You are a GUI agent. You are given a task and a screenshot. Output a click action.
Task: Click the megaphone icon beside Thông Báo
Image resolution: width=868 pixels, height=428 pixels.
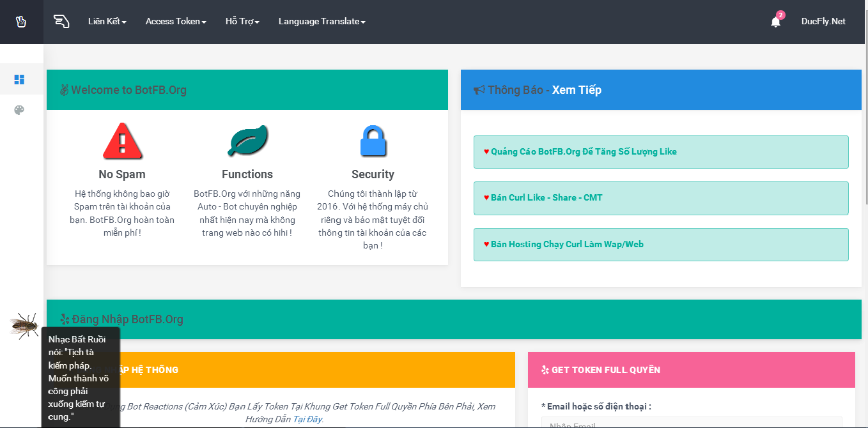(x=479, y=90)
